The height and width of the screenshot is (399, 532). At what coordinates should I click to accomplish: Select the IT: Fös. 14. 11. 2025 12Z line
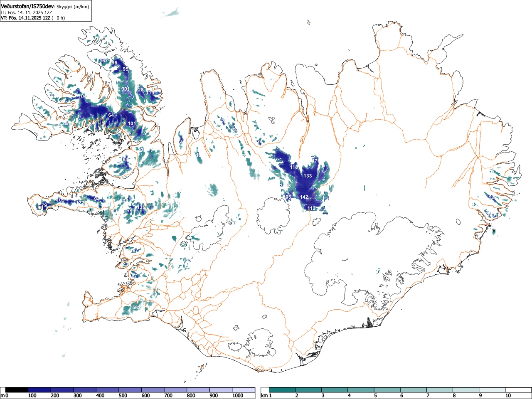(x=26, y=12)
